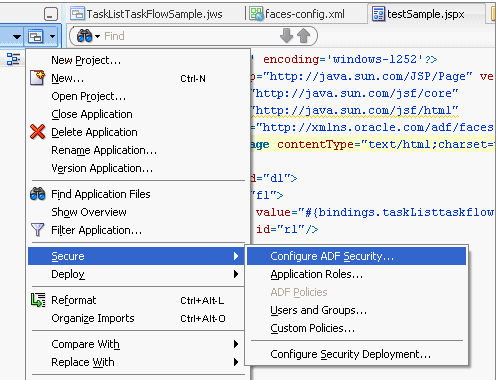The height and width of the screenshot is (380, 501).
Task: Click the java.sun.com/jsf/core URL text
Action: coord(357,93)
